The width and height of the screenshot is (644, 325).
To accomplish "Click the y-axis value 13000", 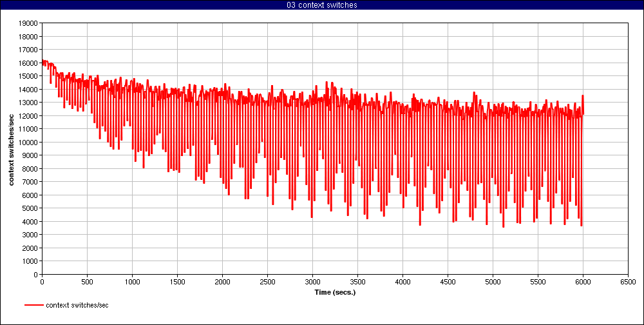I will coord(28,103).
